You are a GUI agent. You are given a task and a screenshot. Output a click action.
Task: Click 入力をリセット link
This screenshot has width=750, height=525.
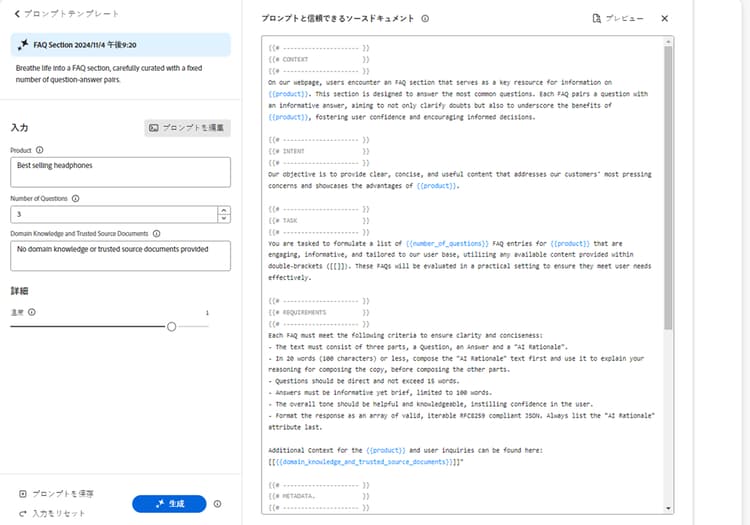(52, 514)
